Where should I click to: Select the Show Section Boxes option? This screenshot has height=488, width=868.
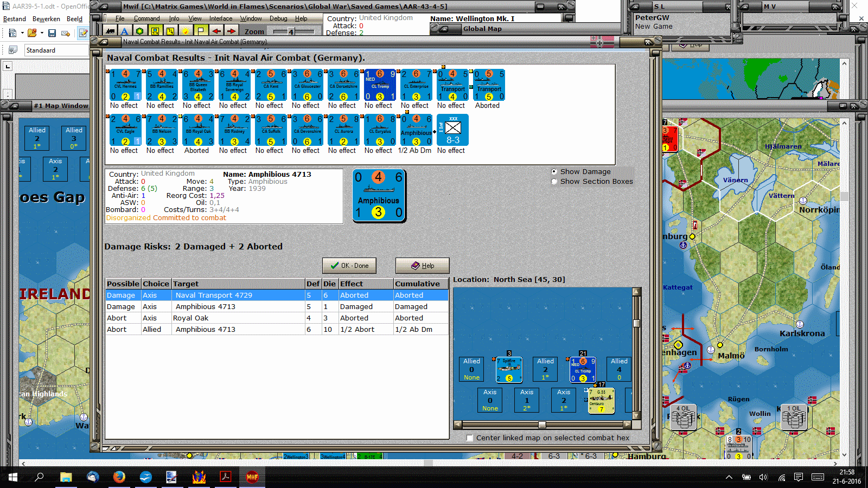tap(554, 182)
